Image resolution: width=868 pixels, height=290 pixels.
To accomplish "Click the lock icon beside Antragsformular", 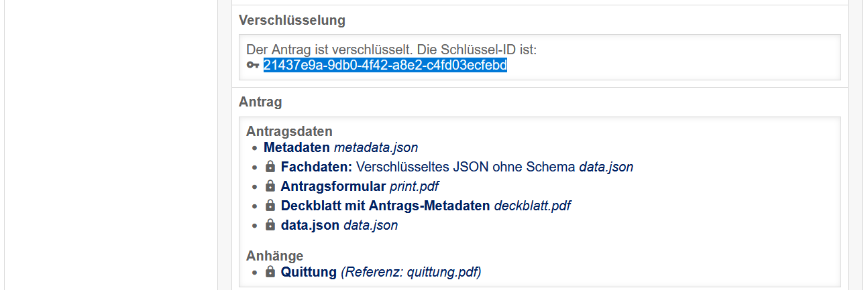I will pos(270,186).
